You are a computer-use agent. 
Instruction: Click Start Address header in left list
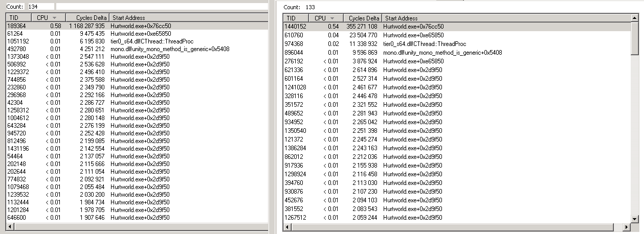[x=188, y=17]
